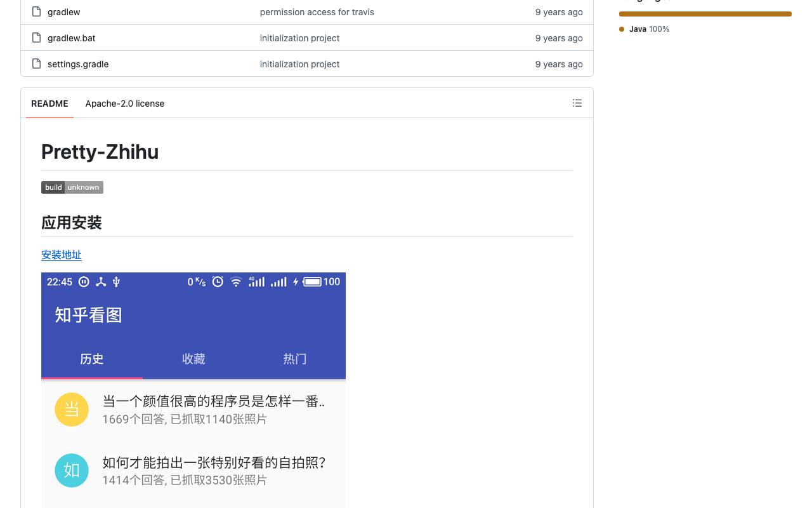Image resolution: width=812 pixels, height=508 pixels.
Task: Click the file icon beside settings.gradle
Action: tap(36, 63)
